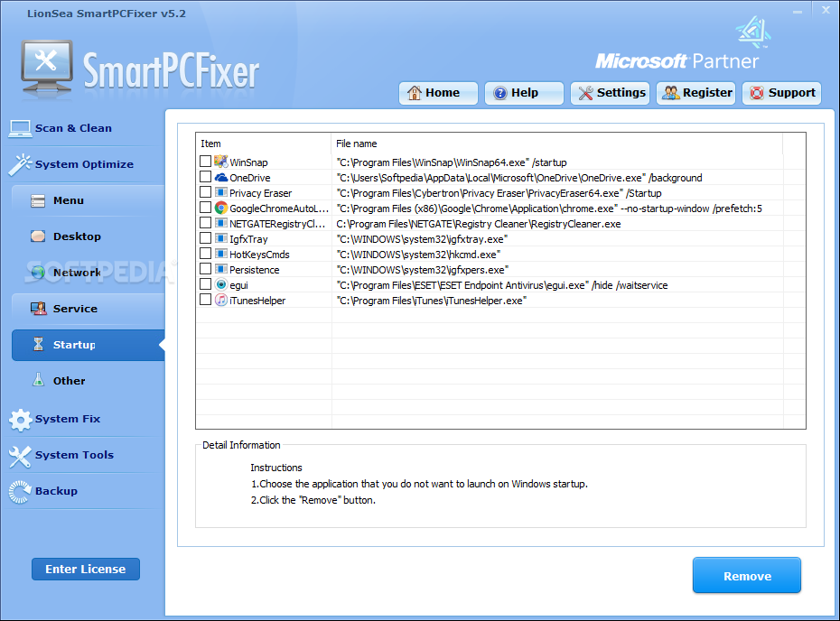Click the laptop icon for Scan & Clean
This screenshot has height=621, width=840.
pos(21,128)
